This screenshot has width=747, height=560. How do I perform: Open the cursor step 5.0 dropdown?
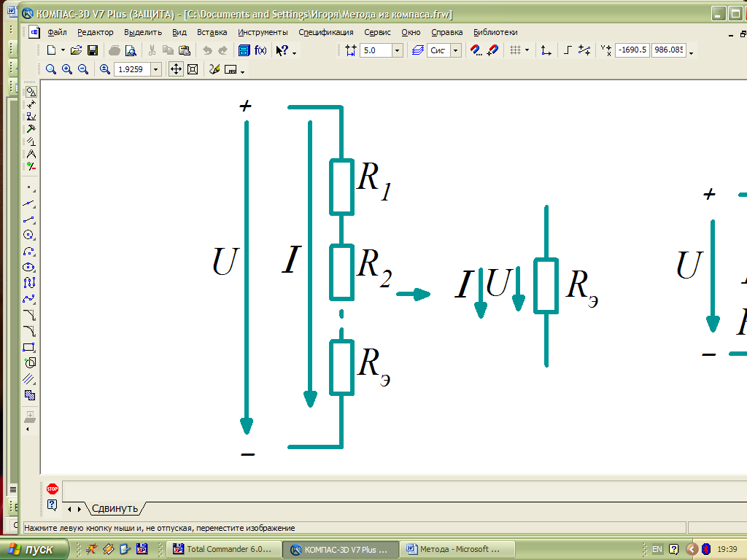click(398, 50)
